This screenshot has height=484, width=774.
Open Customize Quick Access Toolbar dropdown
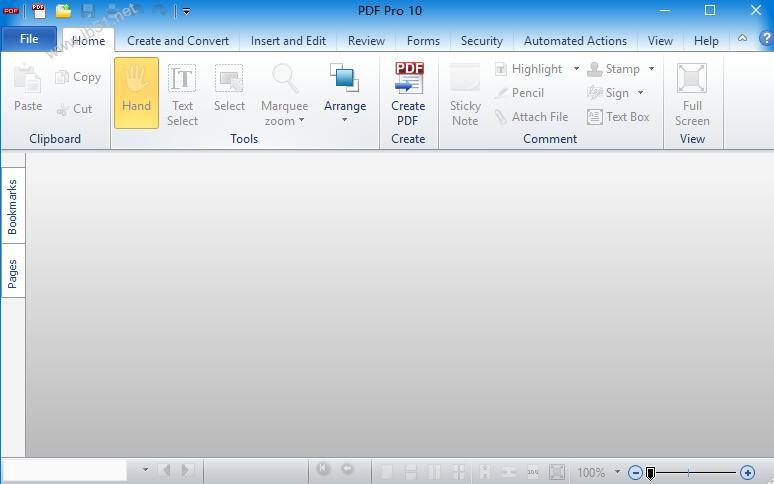click(x=186, y=11)
